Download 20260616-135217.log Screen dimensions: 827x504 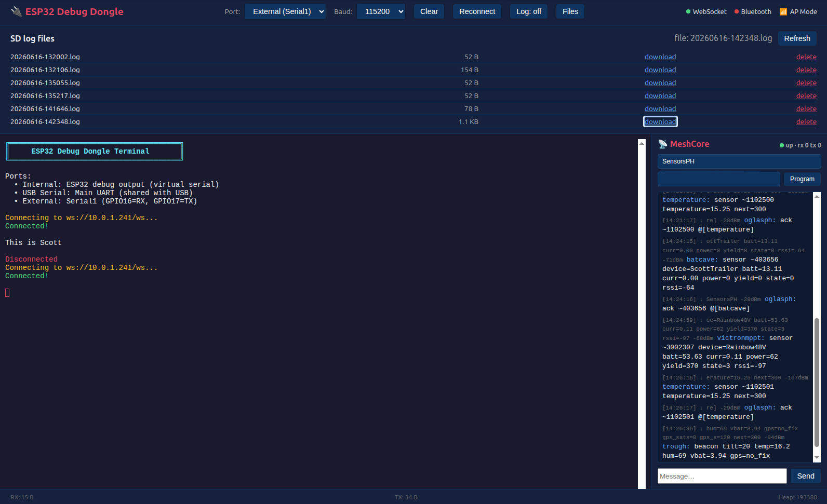click(660, 96)
